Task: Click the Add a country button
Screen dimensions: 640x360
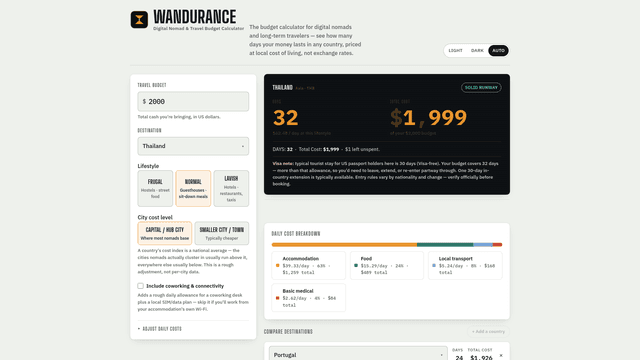Action: point(488,331)
